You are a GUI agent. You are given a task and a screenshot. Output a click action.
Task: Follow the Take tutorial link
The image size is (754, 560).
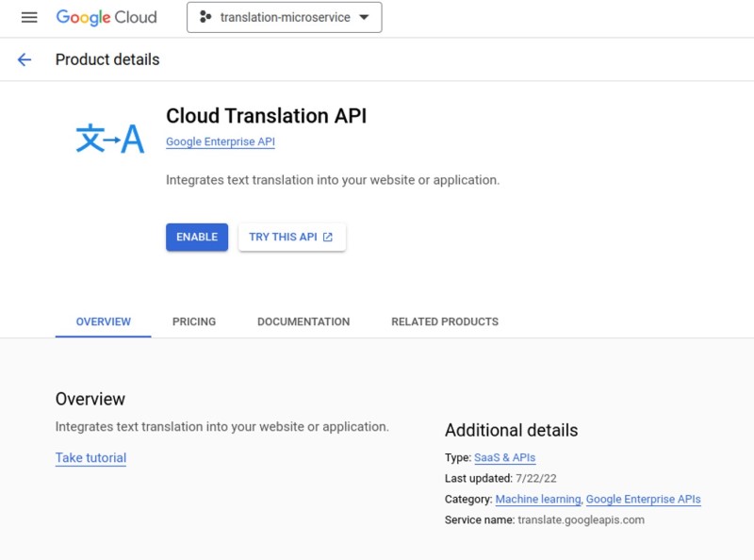coord(90,457)
